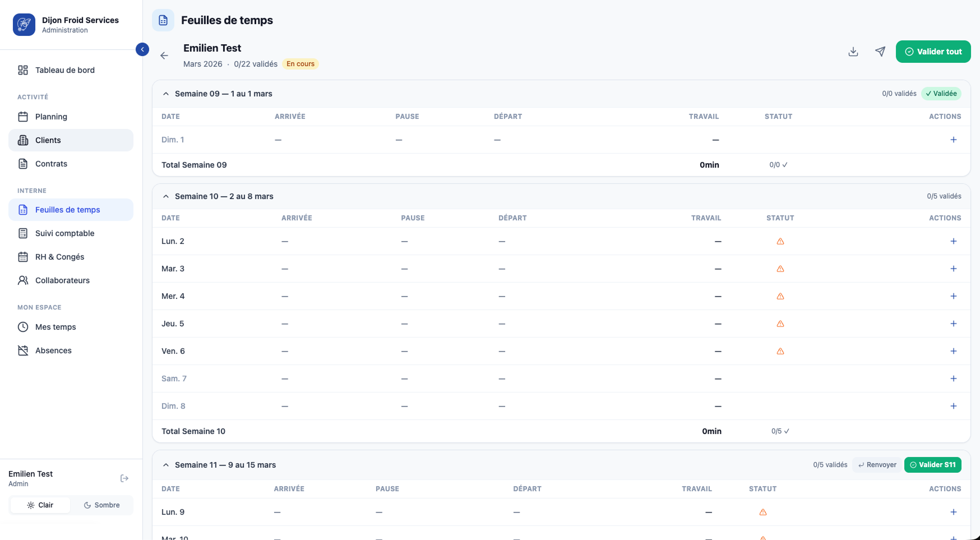Select the Clair light theme
980x540 pixels.
pos(40,505)
